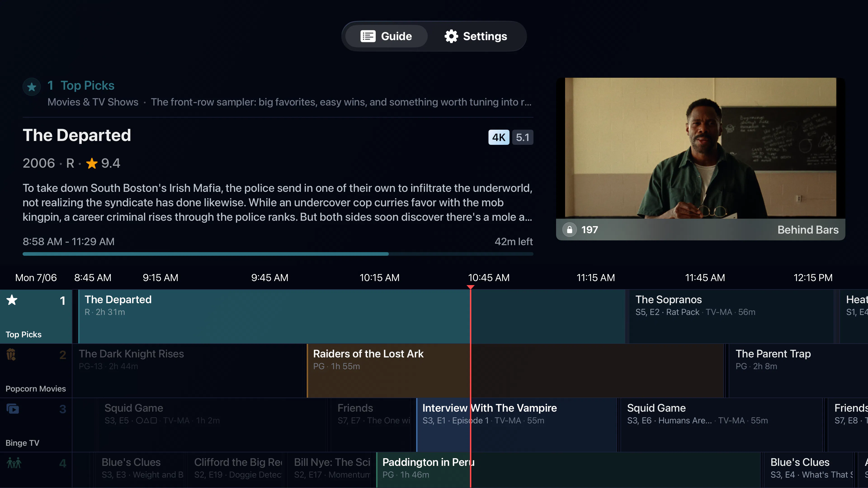Click the 5.1 audio badge
The width and height of the screenshot is (868, 488).
click(x=523, y=137)
